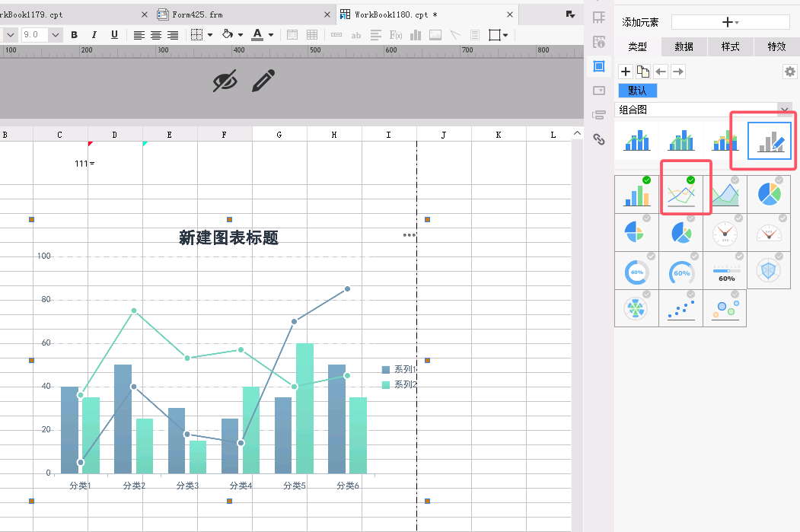Switch to the 样式 tab
The image size is (800, 532).
(x=731, y=46)
